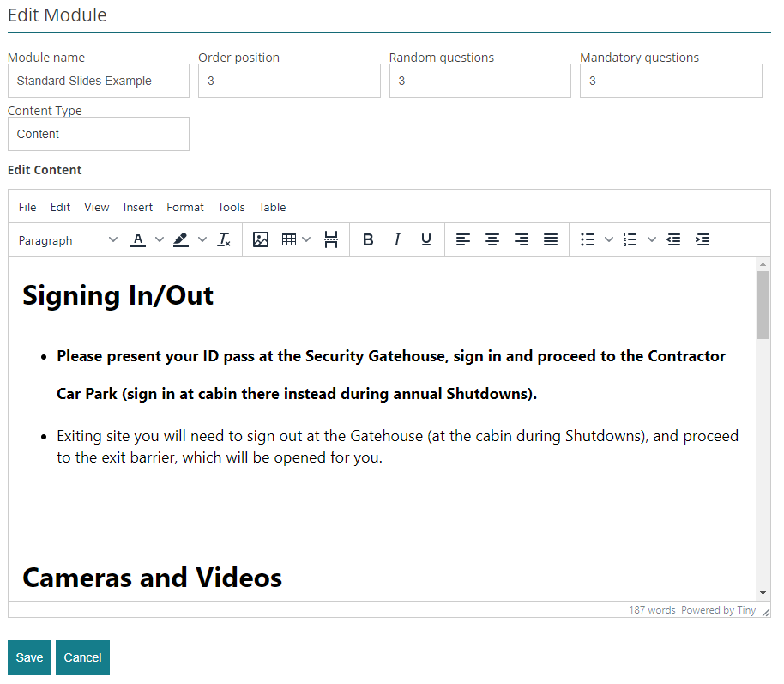Open the Format menu
Image resolution: width=784 pixels, height=684 pixels.
185,207
